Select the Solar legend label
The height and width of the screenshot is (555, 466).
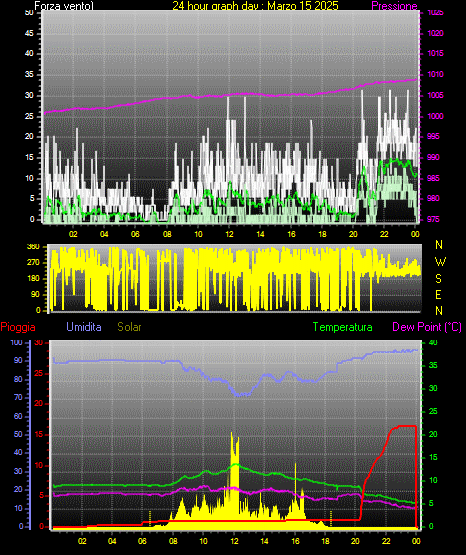tap(129, 327)
